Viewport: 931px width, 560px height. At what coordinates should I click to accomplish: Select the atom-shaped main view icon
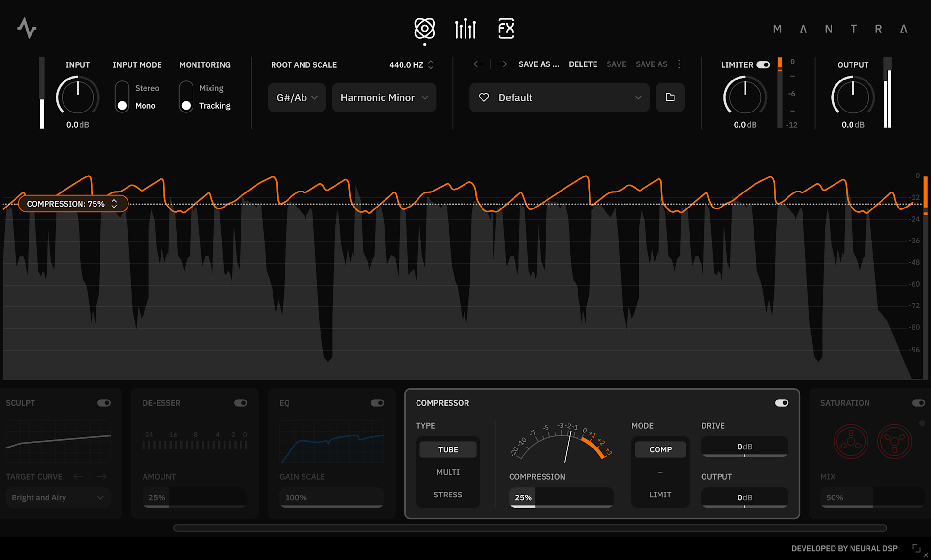424,29
